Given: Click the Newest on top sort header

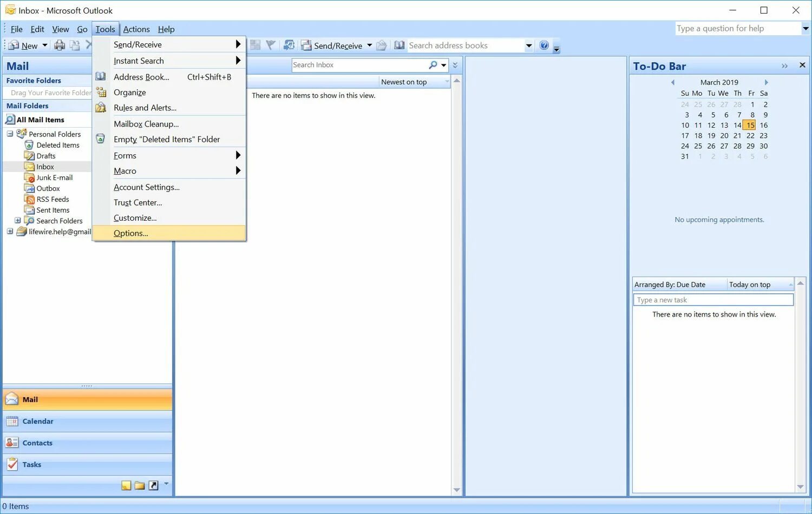Looking at the screenshot, I should [x=414, y=82].
